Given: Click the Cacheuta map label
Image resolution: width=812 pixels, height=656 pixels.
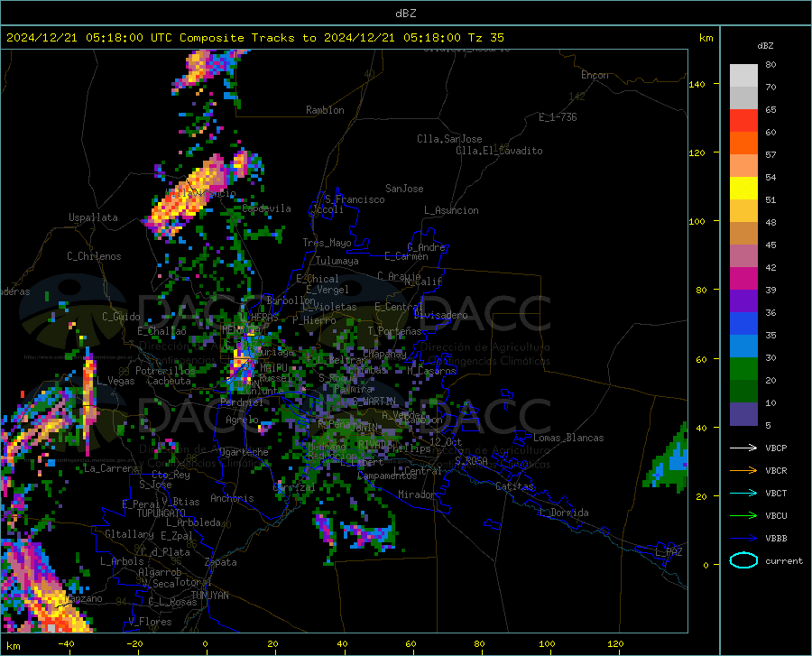Looking at the screenshot, I should pos(169,381).
